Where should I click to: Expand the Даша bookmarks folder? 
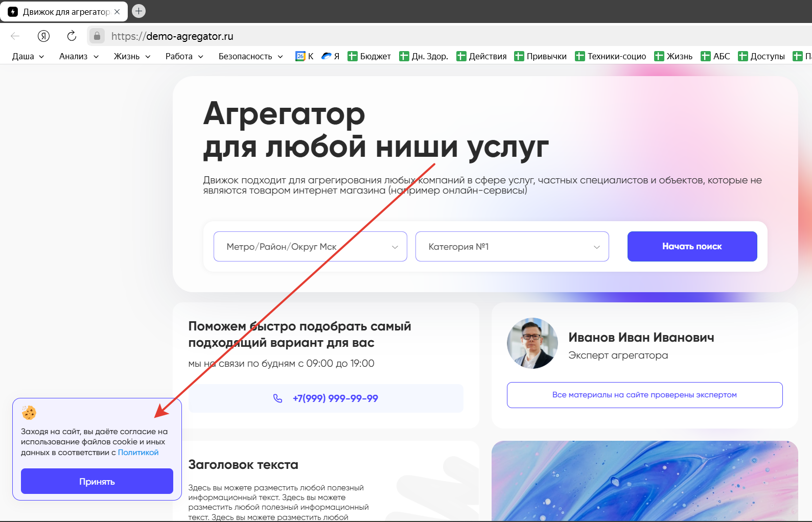point(28,56)
